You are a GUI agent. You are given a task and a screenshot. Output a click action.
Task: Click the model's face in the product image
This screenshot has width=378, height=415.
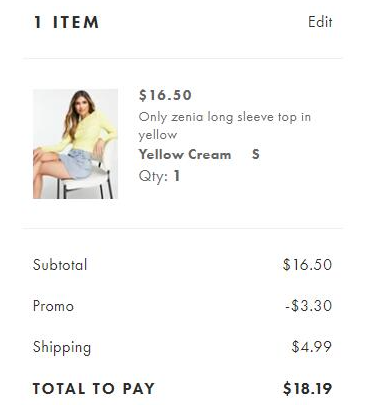tap(82, 105)
